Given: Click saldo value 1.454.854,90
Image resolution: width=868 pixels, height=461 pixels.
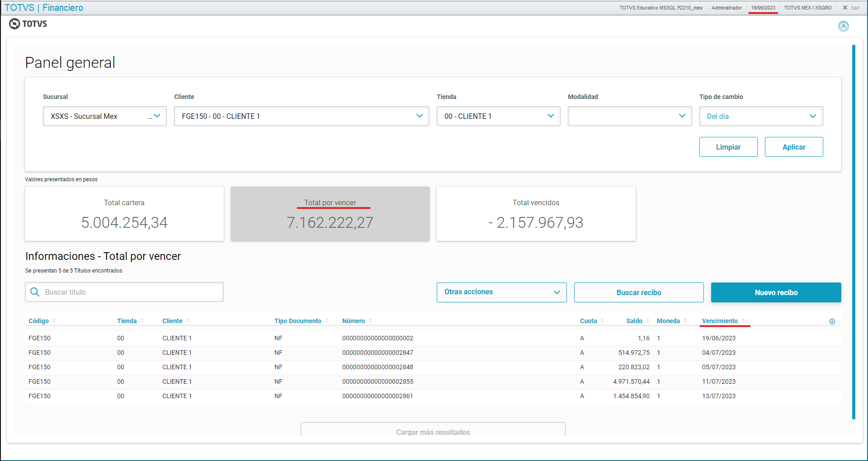Looking at the screenshot, I should point(631,396).
